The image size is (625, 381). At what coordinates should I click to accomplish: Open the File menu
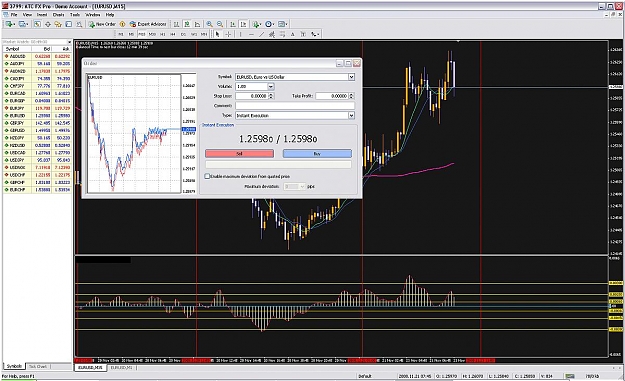pos(14,15)
